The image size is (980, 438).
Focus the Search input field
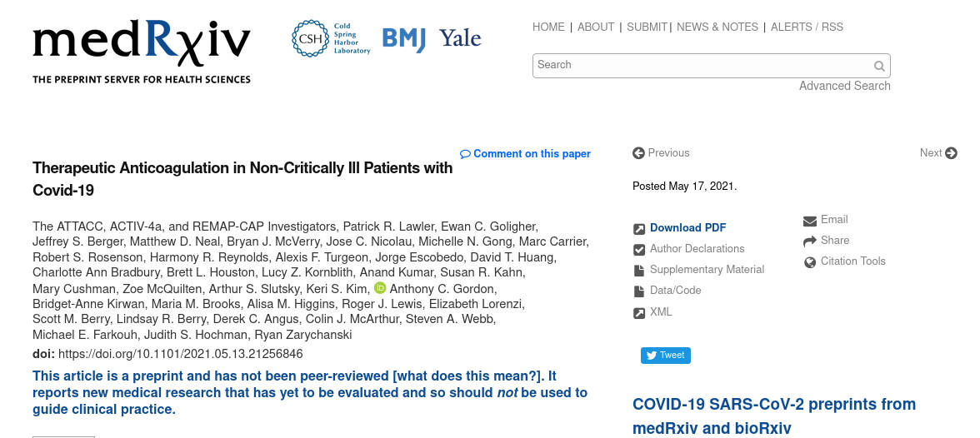click(700, 65)
